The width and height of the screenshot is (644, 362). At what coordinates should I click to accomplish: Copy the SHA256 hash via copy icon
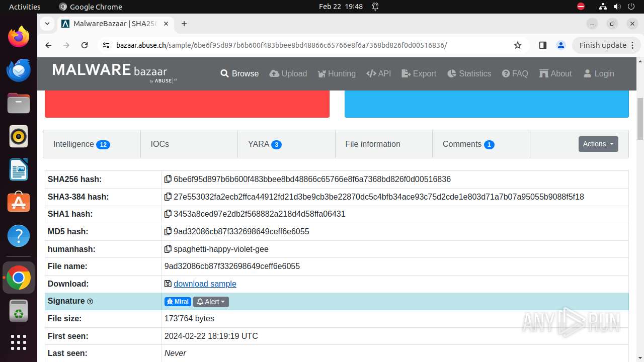click(168, 179)
